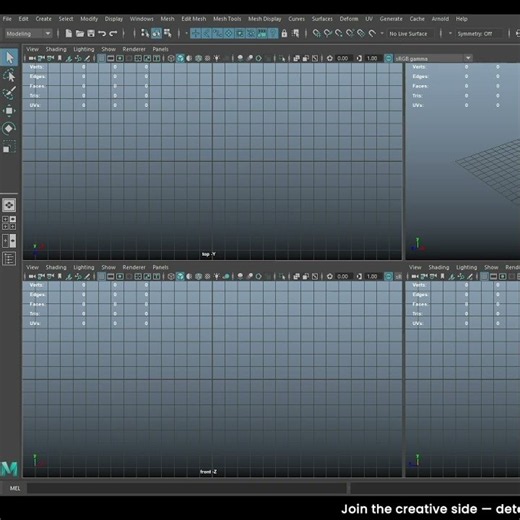Activate the Lasso Select tool
Screen dimensions: 520x520
(x=9, y=76)
